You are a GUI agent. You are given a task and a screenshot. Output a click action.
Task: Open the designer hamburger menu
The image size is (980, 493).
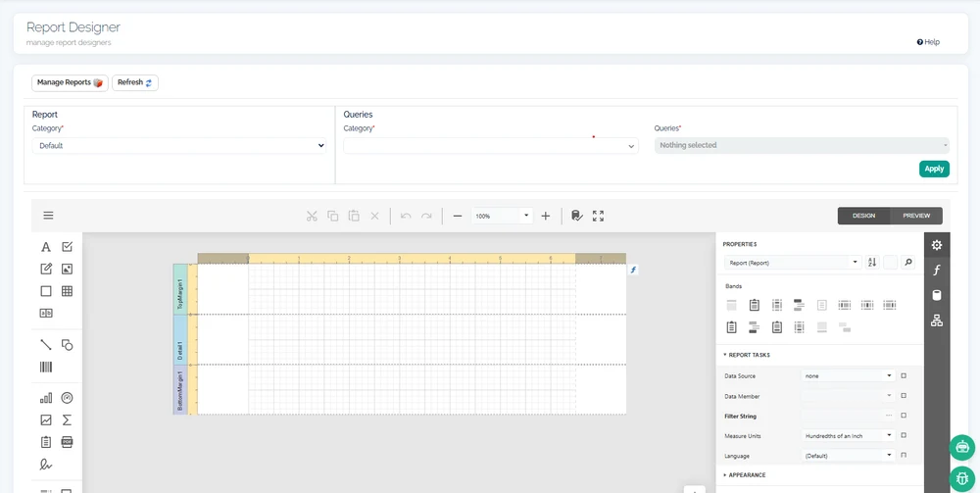click(48, 216)
